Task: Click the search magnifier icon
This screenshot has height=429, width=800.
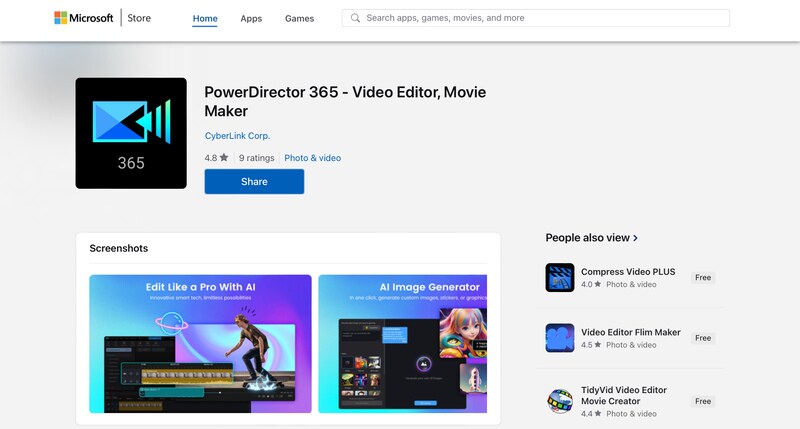Action: pyautogui.click(x=355, y=18)
